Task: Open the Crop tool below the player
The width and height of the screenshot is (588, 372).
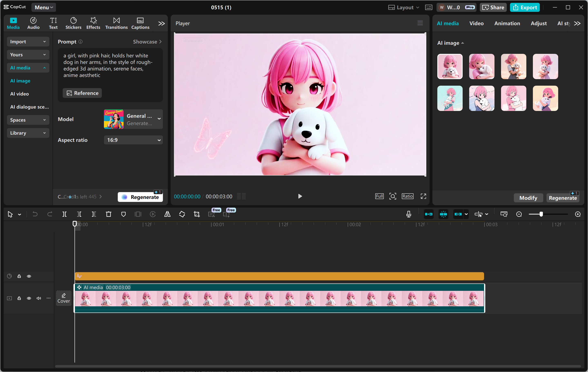Action: (197, 214)
